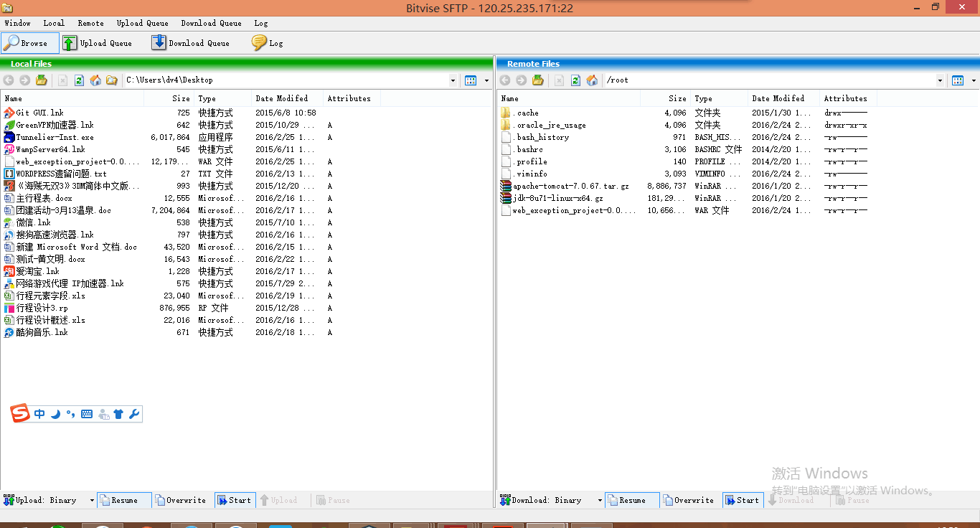Go up one folder in Local Files

(42, 80)
